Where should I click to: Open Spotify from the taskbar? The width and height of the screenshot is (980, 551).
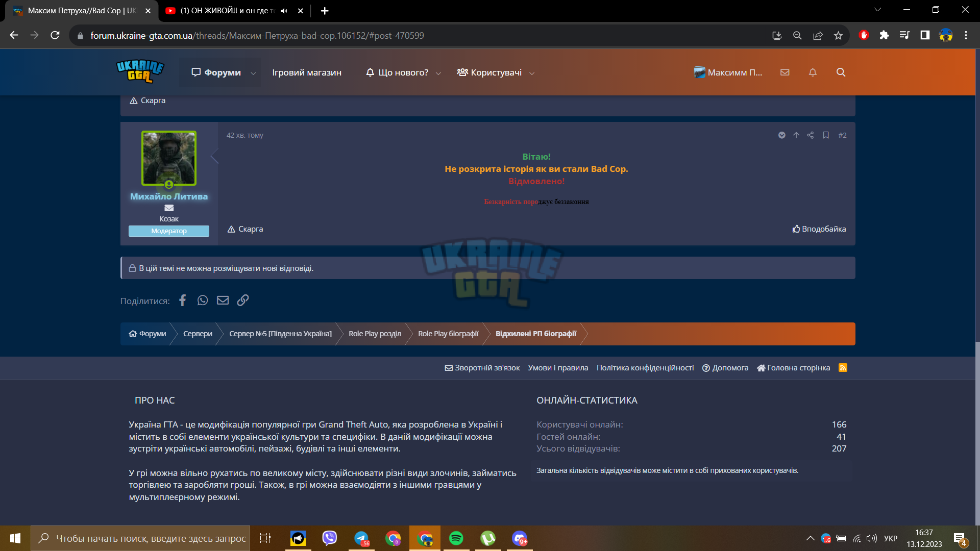tap(456, 538)
